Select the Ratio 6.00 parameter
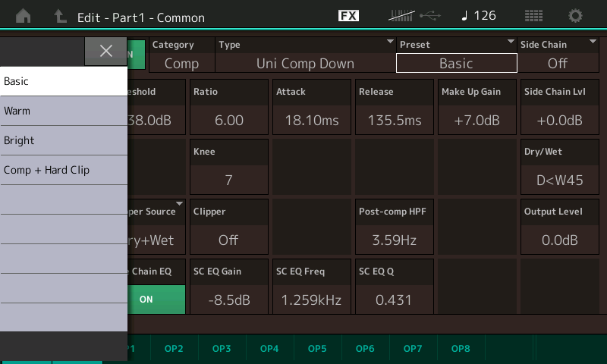607x364 pixels. 229,107
